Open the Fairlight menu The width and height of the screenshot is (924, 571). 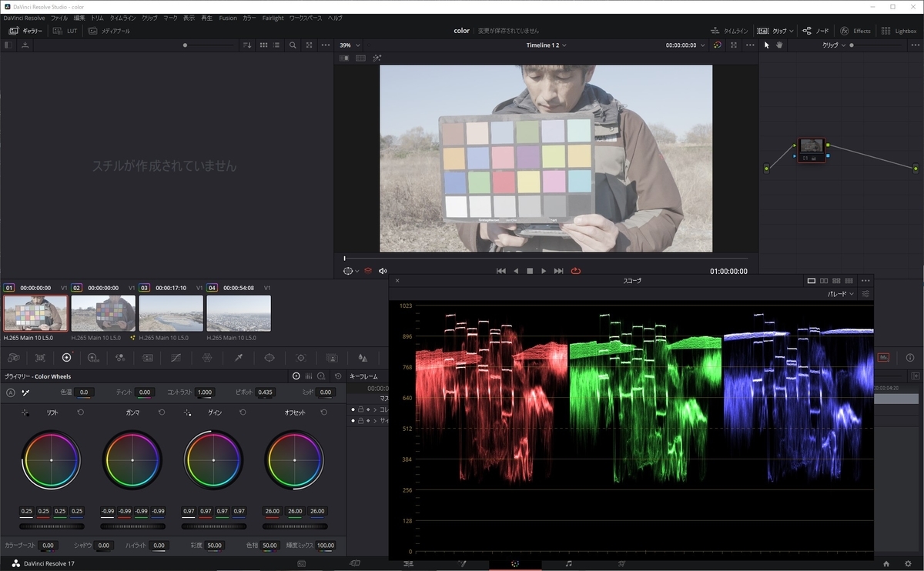(x=273, y=18)
